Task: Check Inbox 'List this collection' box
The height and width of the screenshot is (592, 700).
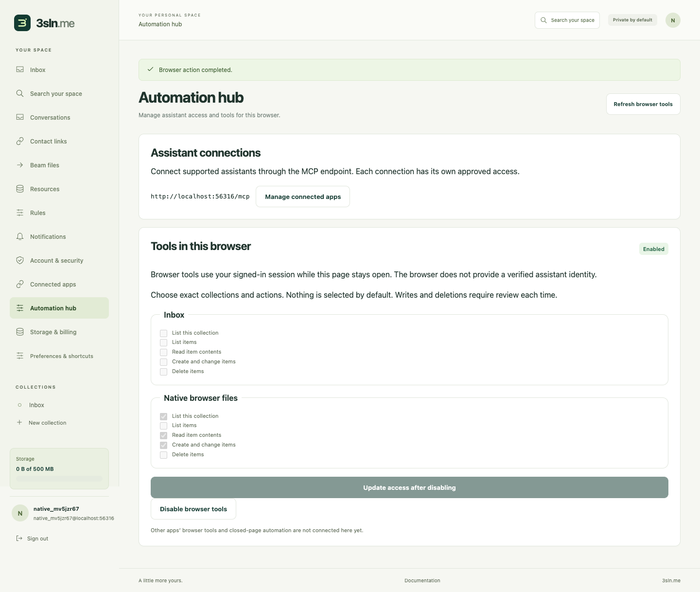Action: (x=163, y=333)
